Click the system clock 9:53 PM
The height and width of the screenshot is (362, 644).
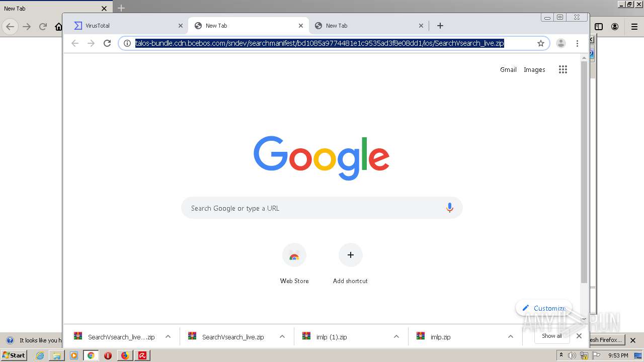pos(618,355)
